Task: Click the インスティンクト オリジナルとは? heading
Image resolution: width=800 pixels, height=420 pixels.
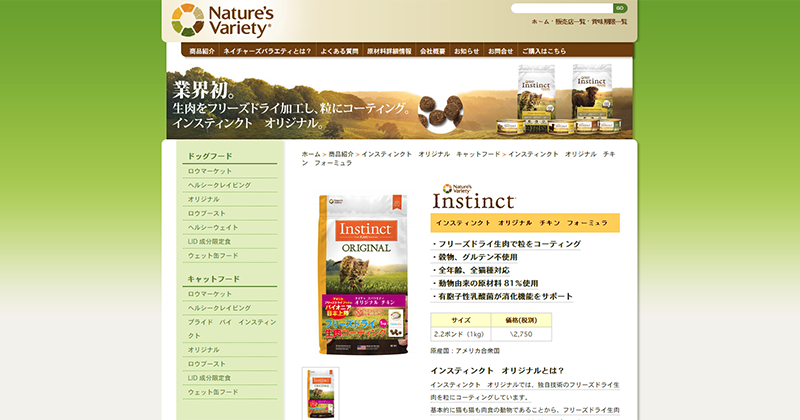Action: pyautogui.click(x=497, y=371)
